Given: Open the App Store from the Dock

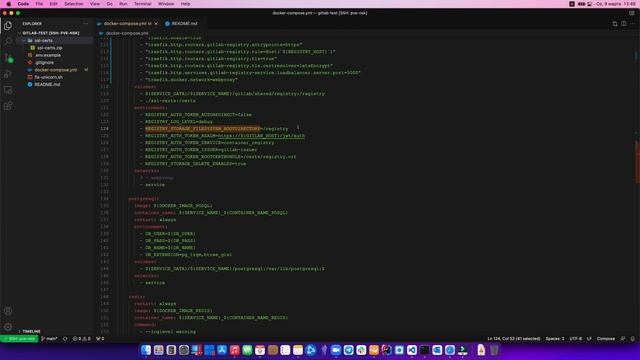Looking at the screenshot, I should tap(222, 350).
